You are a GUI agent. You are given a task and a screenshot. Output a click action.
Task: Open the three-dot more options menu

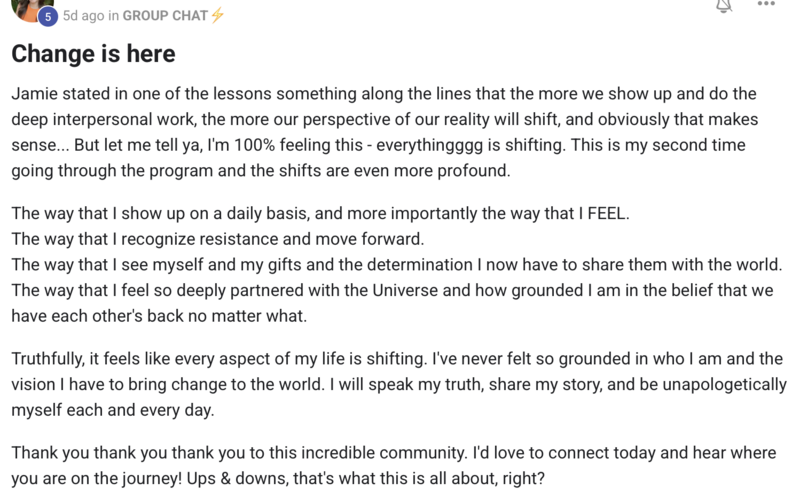pos(766,4)
